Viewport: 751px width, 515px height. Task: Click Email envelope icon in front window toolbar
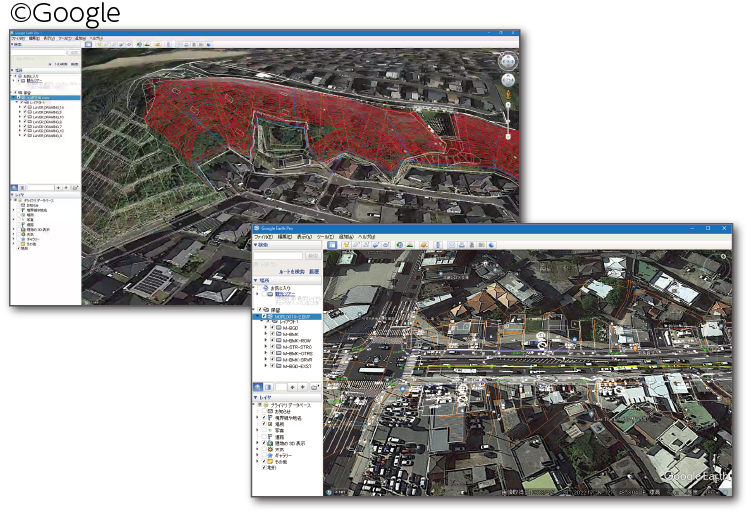tap(452, 245)
